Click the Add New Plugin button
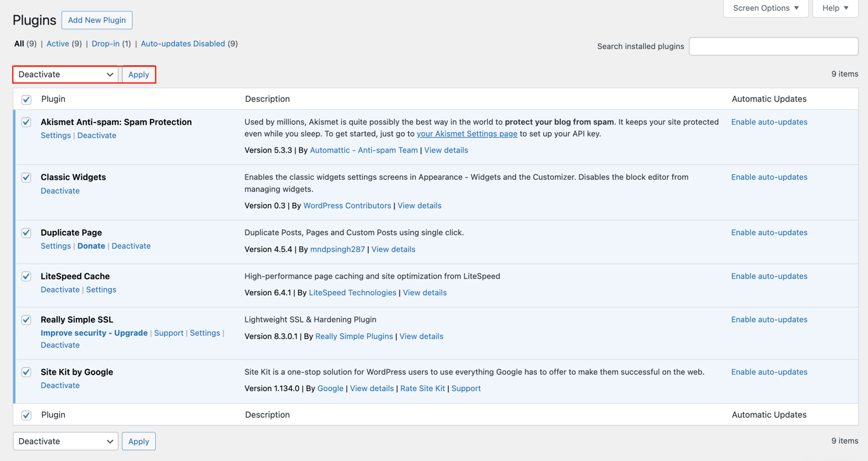Viewport: 868px width, 461px height. point(97,20)
